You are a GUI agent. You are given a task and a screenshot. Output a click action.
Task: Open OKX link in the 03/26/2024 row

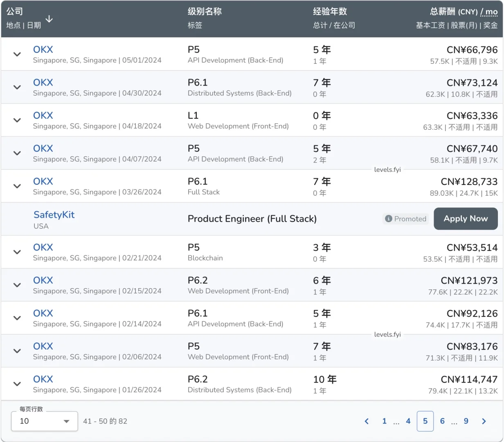coord(43,181)
